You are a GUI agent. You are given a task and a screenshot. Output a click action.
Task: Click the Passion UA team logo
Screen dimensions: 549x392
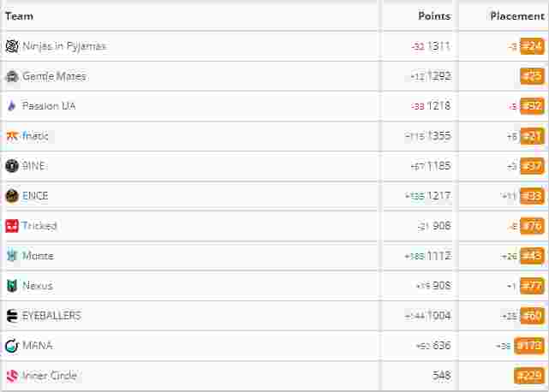click(x=12, y=105)
